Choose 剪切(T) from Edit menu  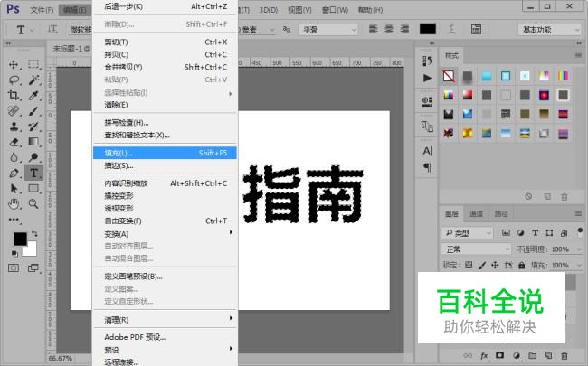pos(165,42)
